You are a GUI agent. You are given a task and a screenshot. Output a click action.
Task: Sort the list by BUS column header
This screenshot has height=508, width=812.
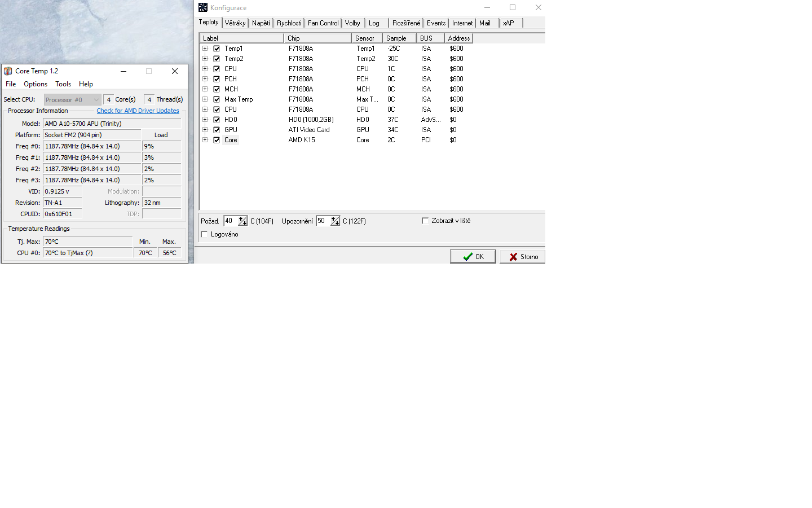(x=430, y=38)
